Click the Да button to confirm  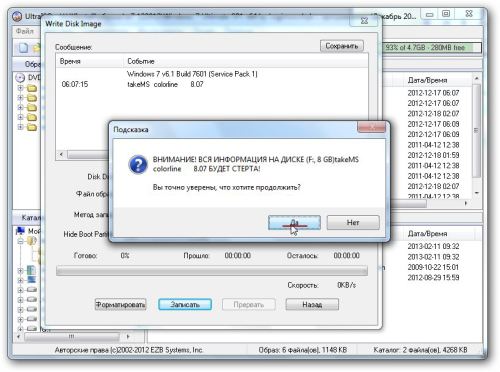[294, 223]
